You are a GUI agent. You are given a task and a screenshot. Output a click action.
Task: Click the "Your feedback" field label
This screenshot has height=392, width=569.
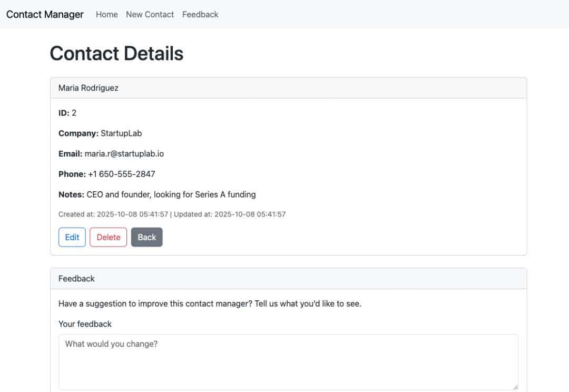pos(85,324)
